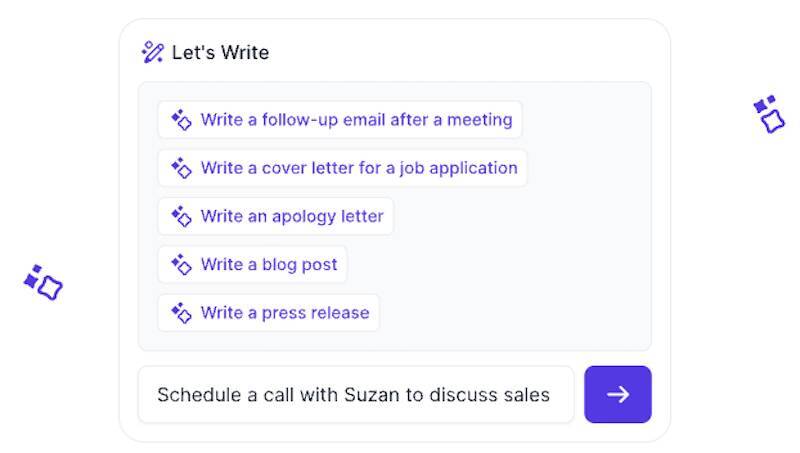Click the magic wand pen icon
800x453 pixels.
(x=152, y=52)
